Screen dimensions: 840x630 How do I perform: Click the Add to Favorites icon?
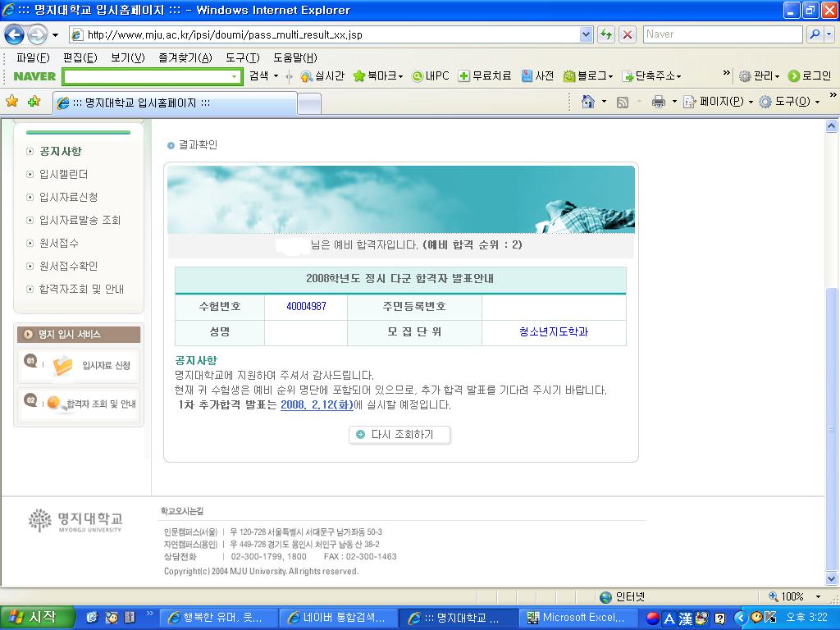coord(34,102)
